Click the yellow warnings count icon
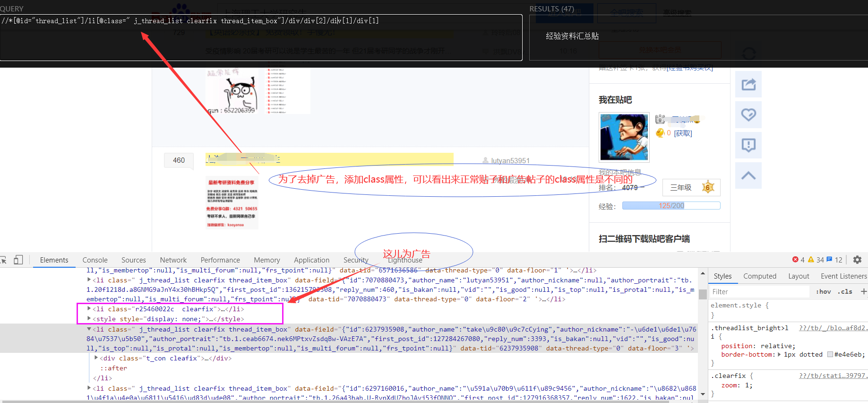 click(x=811, y=260)
